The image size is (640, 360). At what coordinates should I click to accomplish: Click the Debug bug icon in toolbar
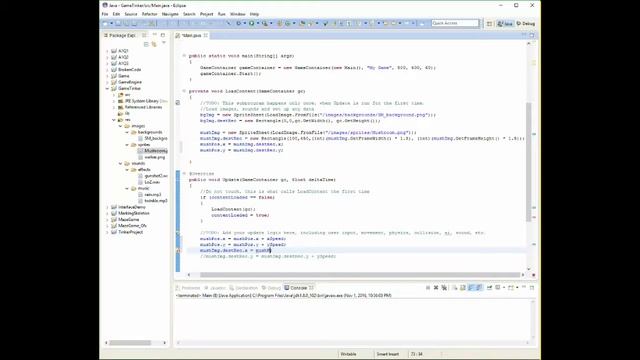click(x=239, y=23)
